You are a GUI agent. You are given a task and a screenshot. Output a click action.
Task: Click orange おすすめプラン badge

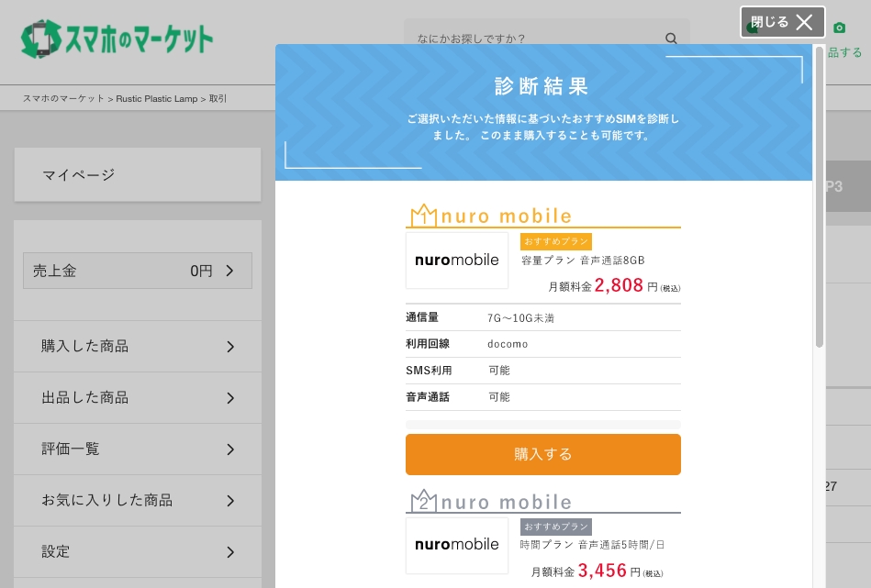point(556,241)
